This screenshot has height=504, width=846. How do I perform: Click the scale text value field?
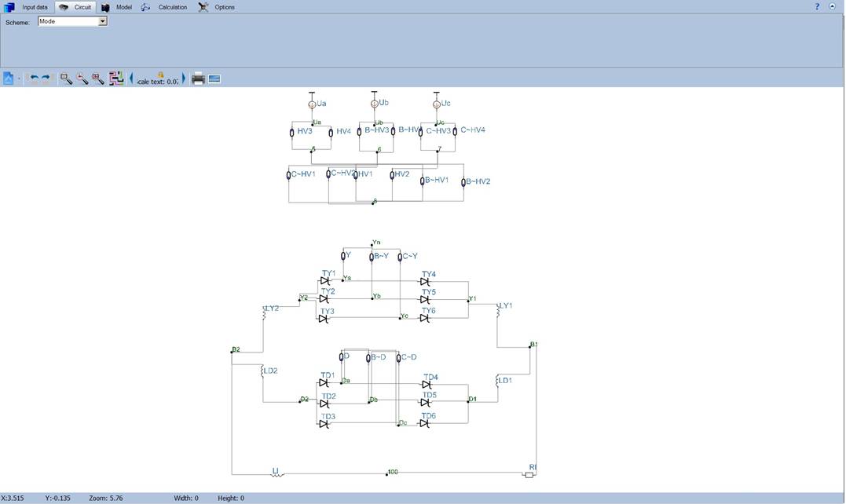coord(157,82)
